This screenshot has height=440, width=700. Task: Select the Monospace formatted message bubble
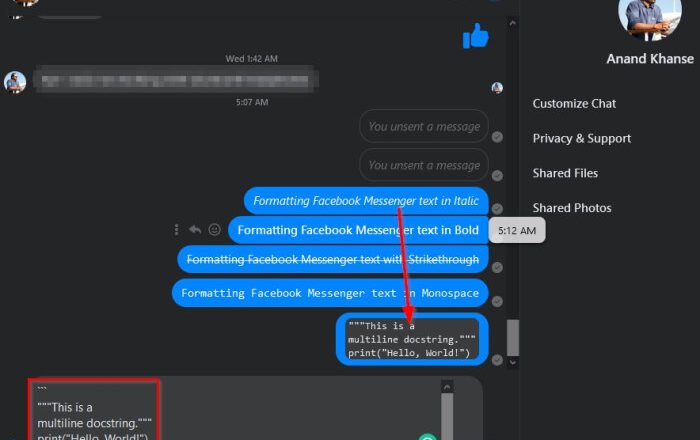coord(330,293)
